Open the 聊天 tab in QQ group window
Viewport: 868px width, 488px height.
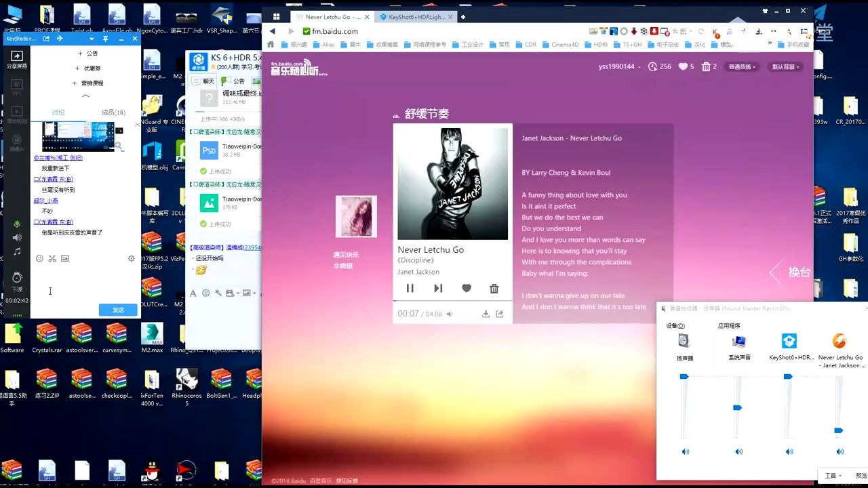203,81
